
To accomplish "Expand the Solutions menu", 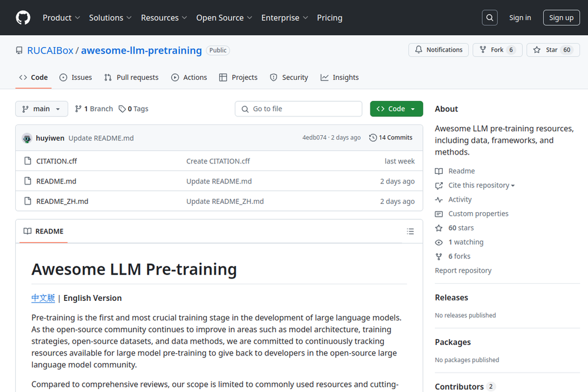I will [111, 18].
